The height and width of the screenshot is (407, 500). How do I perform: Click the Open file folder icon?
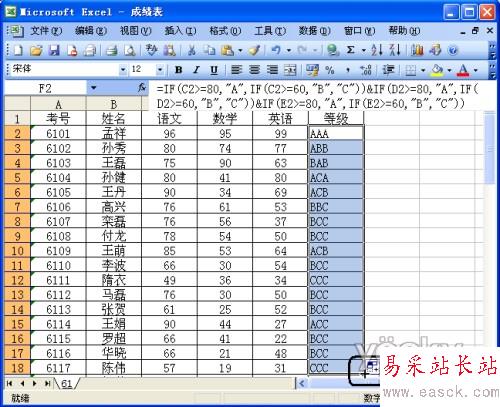(36, 50)
